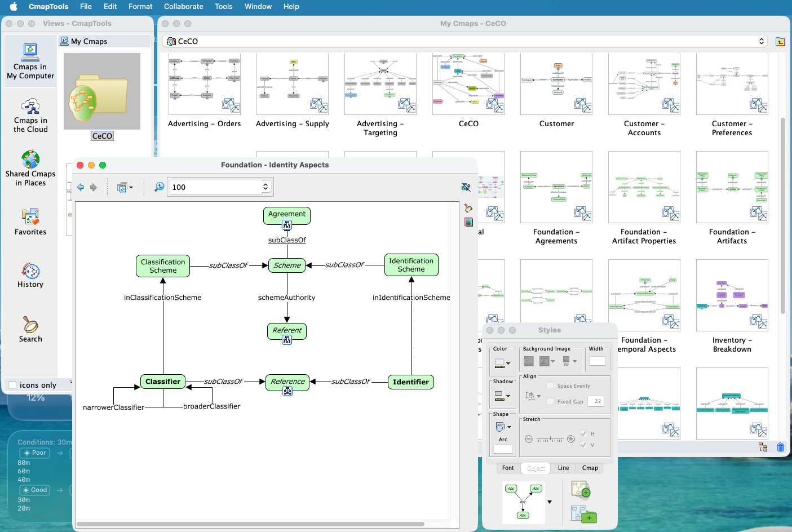Image resolution: width=792 pixels, height=532 pixels.
Task: Open resource link icon under Referent
Action: click(x=287, y=340)
